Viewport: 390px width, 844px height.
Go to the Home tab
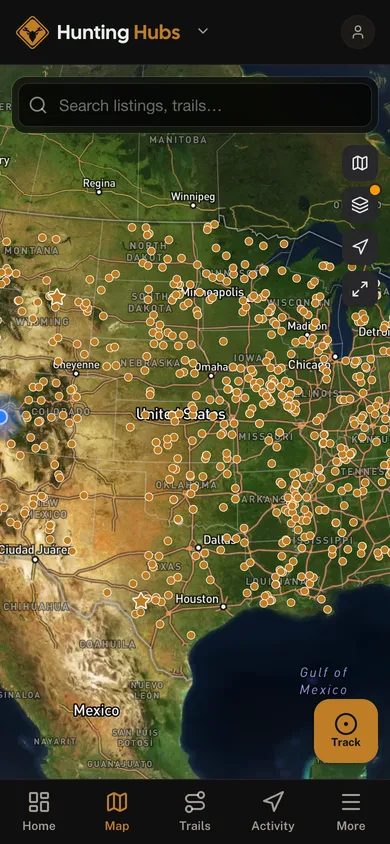click(39, 811)
